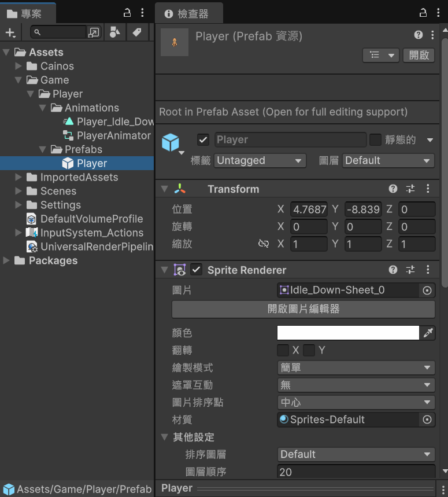
Task: Open the Player prefab header options menu
Action: click(432, 35)
